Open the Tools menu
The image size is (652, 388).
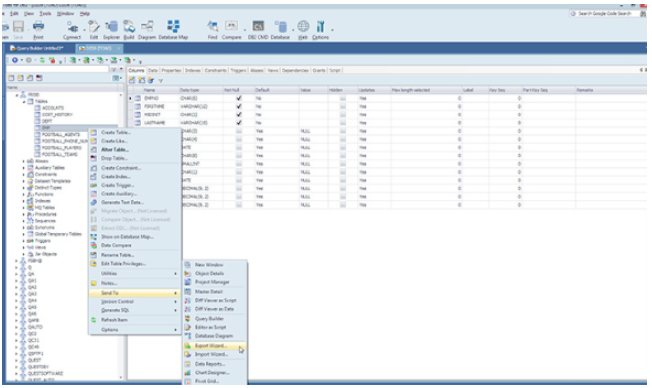(x=45, y=14)
